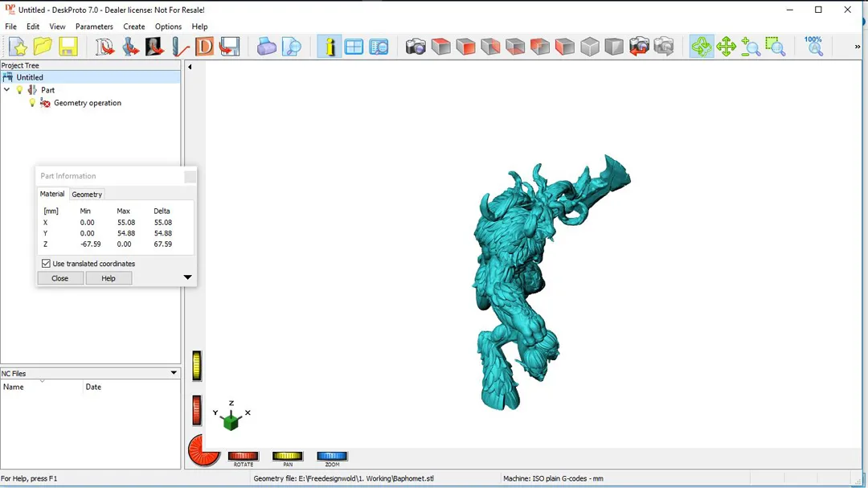Click the load vector file icon (D with red arrow)

pyautogui.click(x=104, y=47)
